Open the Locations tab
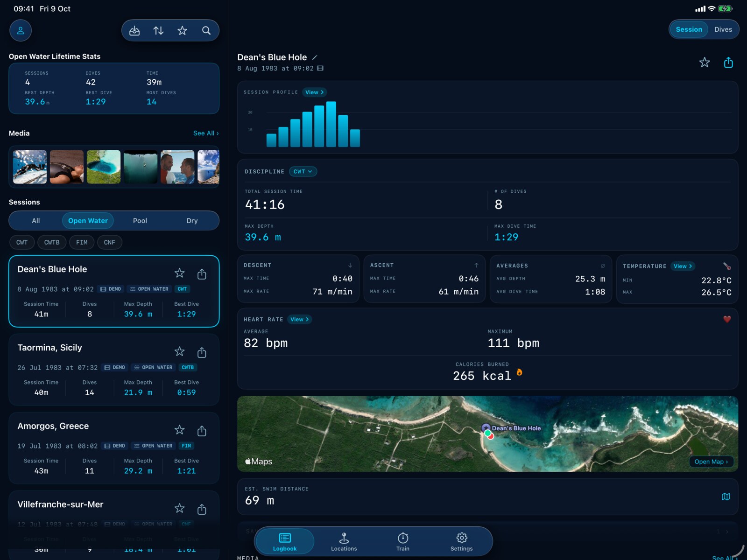 tap(344, 542)
